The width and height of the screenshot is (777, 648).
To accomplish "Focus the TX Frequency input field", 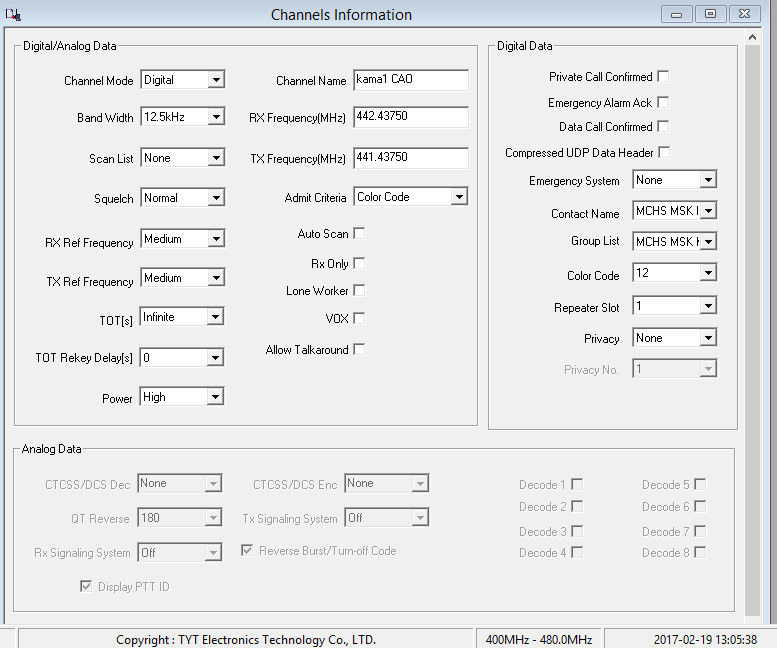I will coord(410,158).
